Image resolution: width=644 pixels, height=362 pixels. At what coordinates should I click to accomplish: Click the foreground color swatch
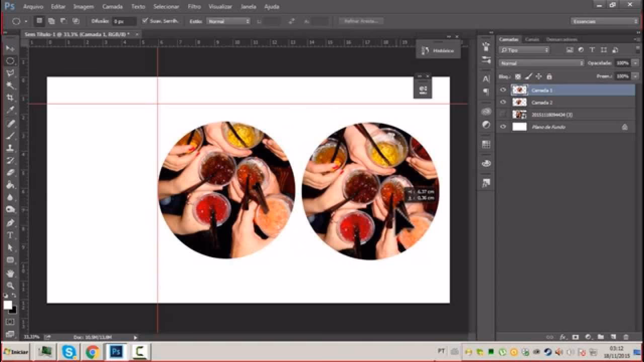click(8, 305)
